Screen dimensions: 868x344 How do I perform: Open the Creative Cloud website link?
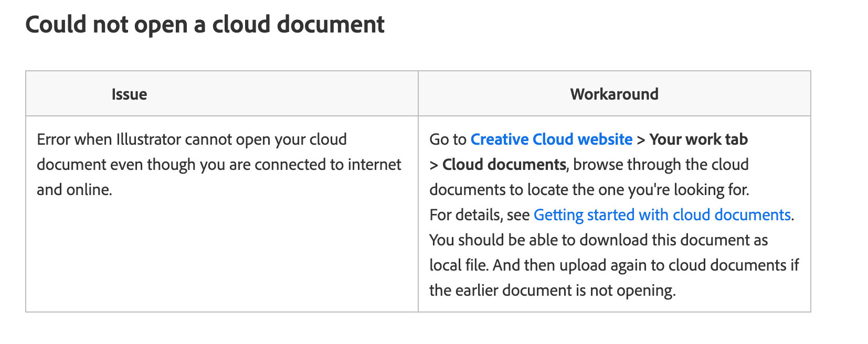(x=551, y=139)
